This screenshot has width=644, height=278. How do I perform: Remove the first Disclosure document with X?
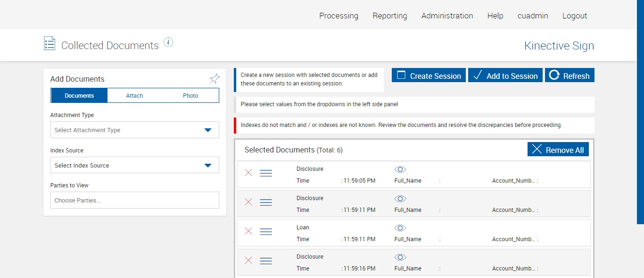248,173
